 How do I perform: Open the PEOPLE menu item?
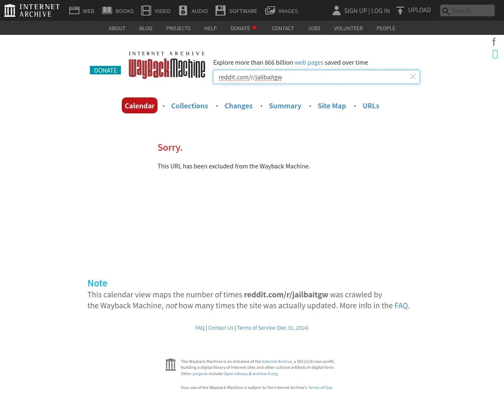386,28
